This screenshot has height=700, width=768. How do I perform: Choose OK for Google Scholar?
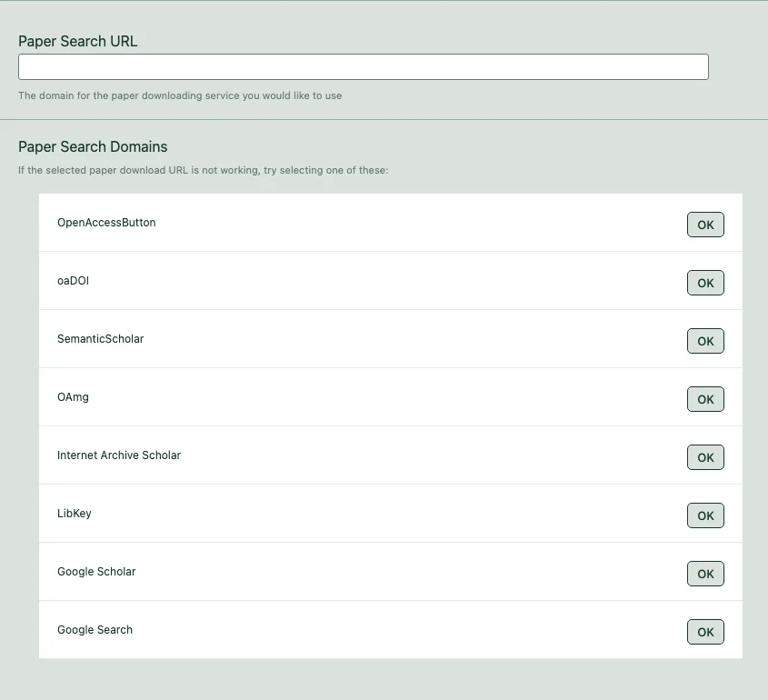coord(705,575)
